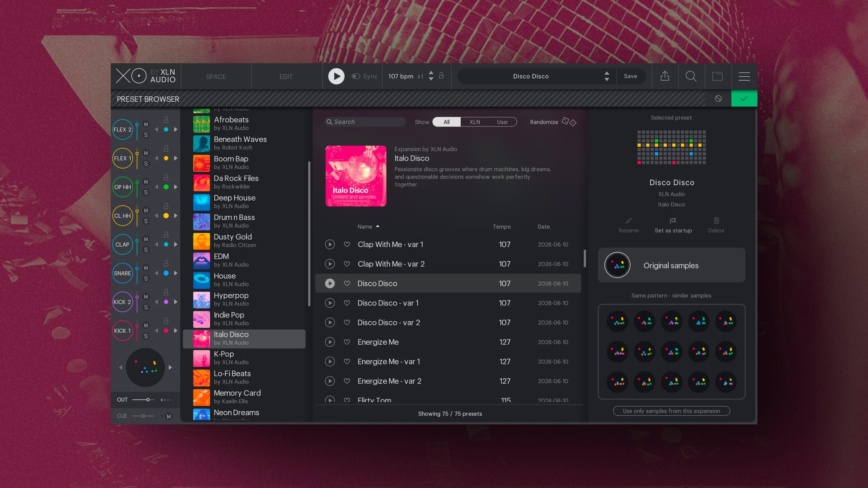The width and height of the screenshot is (868, 488).
Task: Cancel preset browser with the circle-slash icon
Action: coord(718,99)
